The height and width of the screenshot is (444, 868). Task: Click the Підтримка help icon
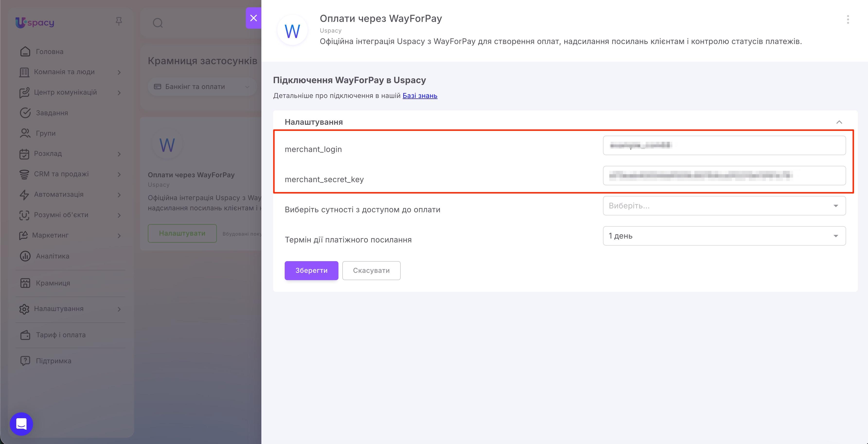tap(25, 361)
